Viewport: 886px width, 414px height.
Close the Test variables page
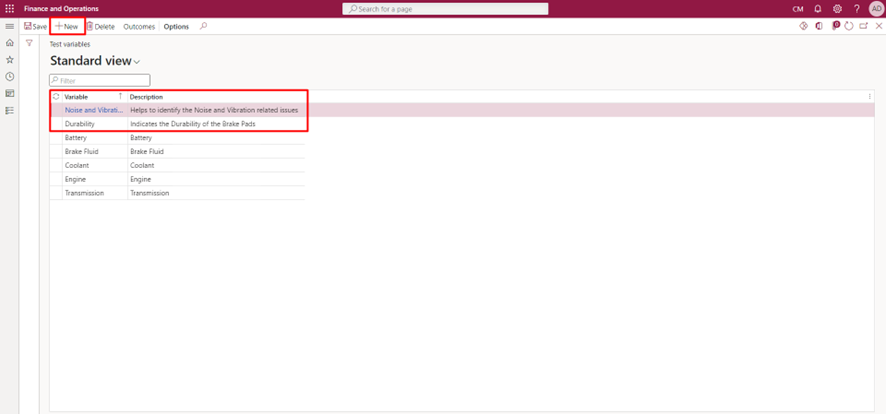coord(879,27)
